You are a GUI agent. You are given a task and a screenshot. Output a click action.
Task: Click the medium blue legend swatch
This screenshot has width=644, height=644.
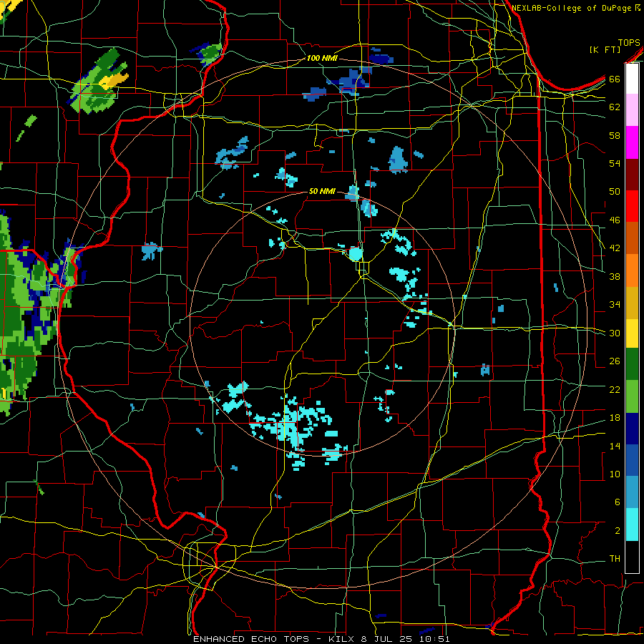(x=632, y=460)
